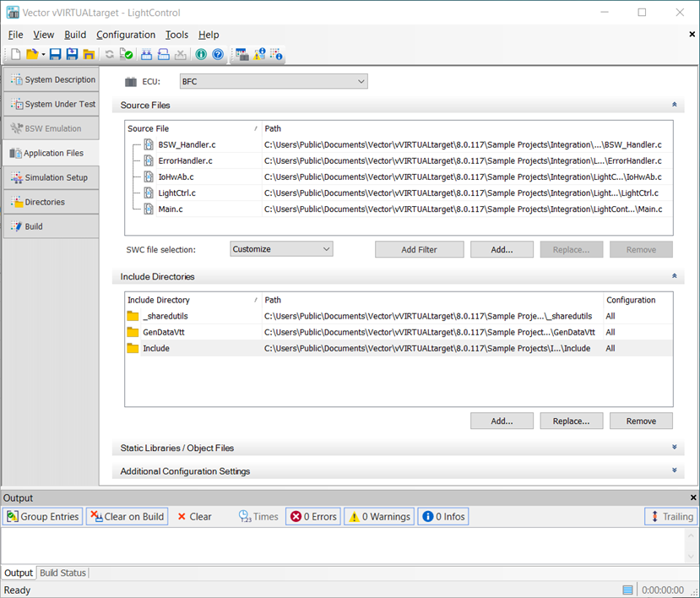Click the Save As disk icon
700x598 pixels.
(x=72, y=55)
